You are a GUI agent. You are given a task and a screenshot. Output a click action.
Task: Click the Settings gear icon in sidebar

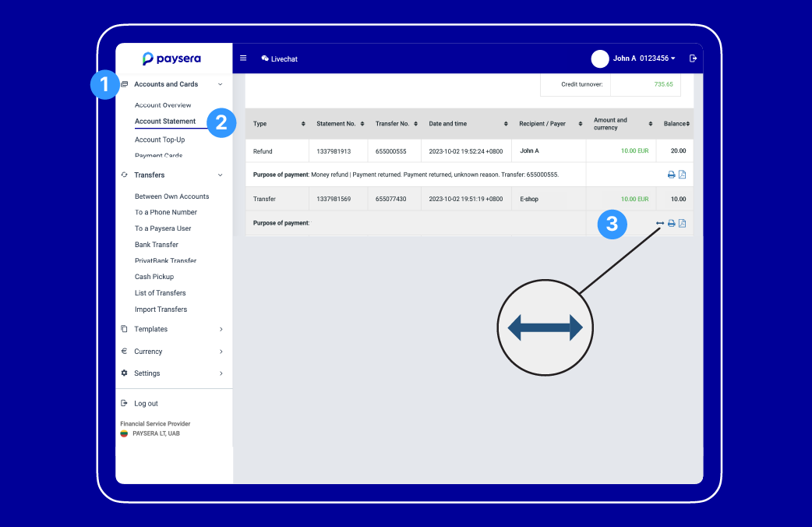[x=125, y=373]
